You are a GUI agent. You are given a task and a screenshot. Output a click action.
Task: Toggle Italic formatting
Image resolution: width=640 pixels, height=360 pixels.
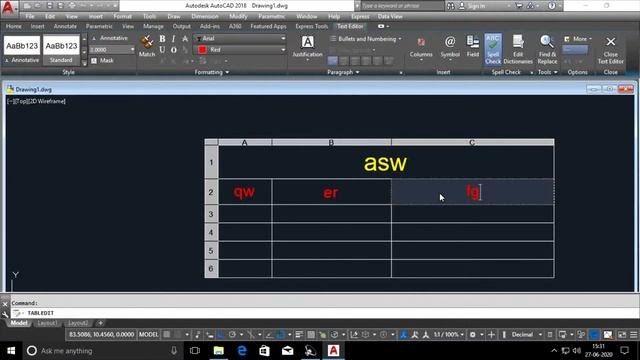[x=173, y=38]
